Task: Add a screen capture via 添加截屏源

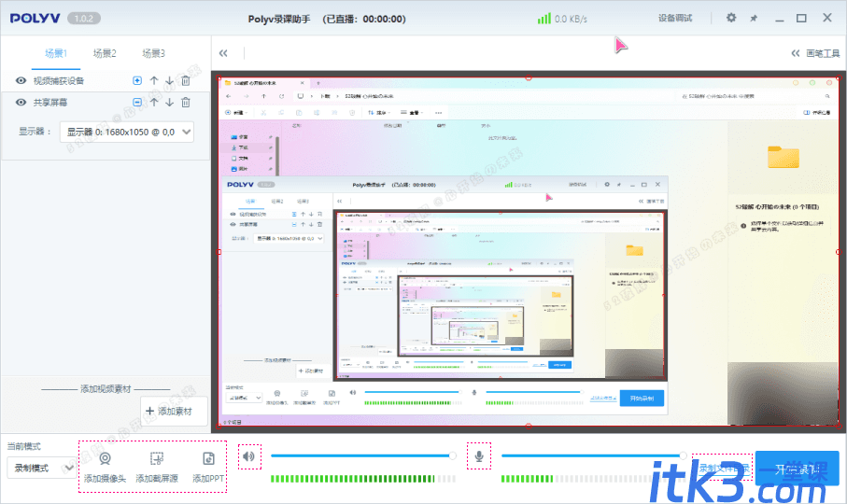Action: [157, 468]
